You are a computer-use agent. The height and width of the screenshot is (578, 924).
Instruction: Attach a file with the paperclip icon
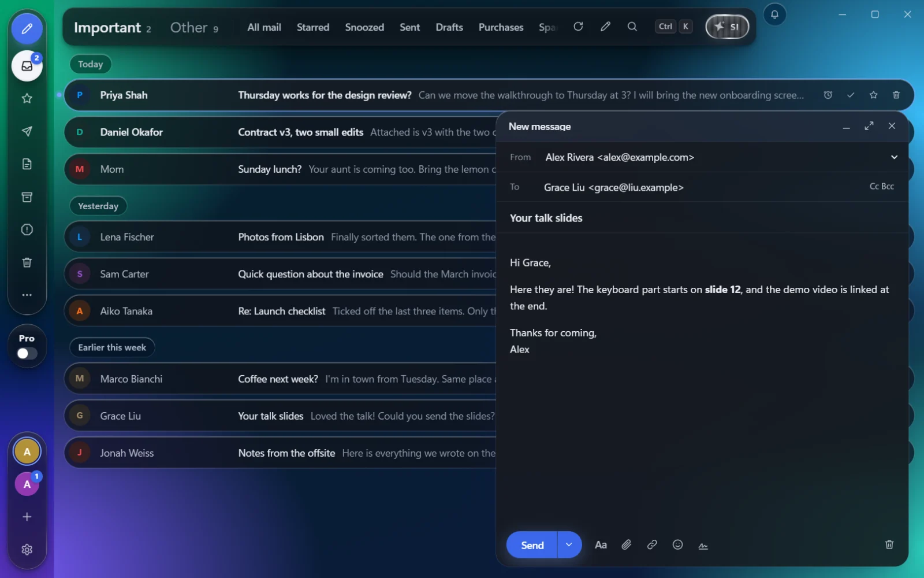tap(627, 544)
